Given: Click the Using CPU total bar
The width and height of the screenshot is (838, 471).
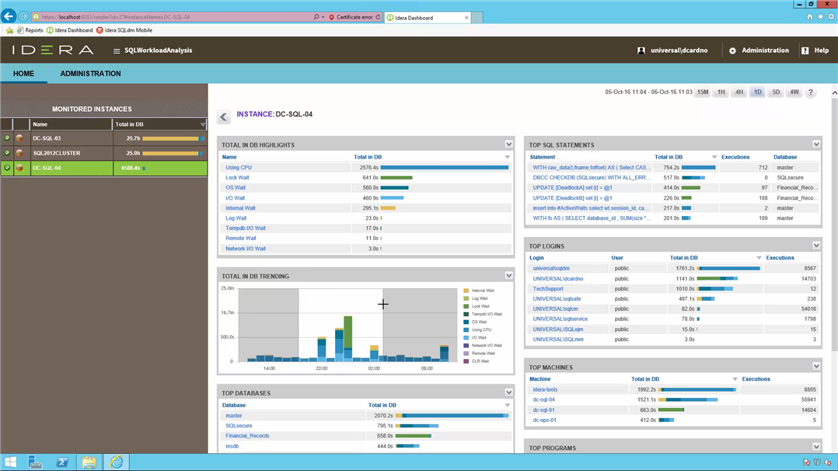Looking at the screenshot, I should (444, 167).
